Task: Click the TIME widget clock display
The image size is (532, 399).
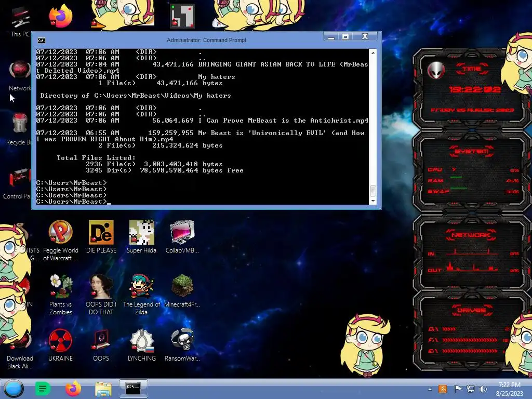Action: 474,89
